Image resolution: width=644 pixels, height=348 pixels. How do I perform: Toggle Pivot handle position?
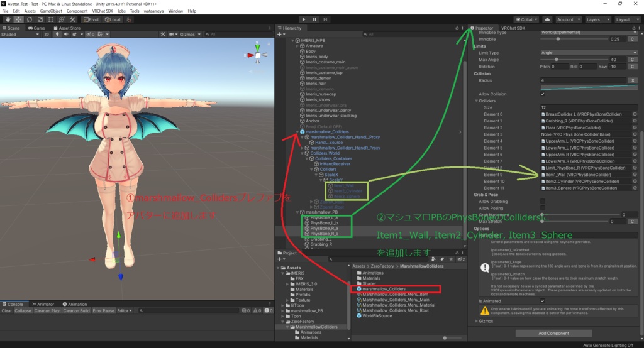tap(91, 19)
